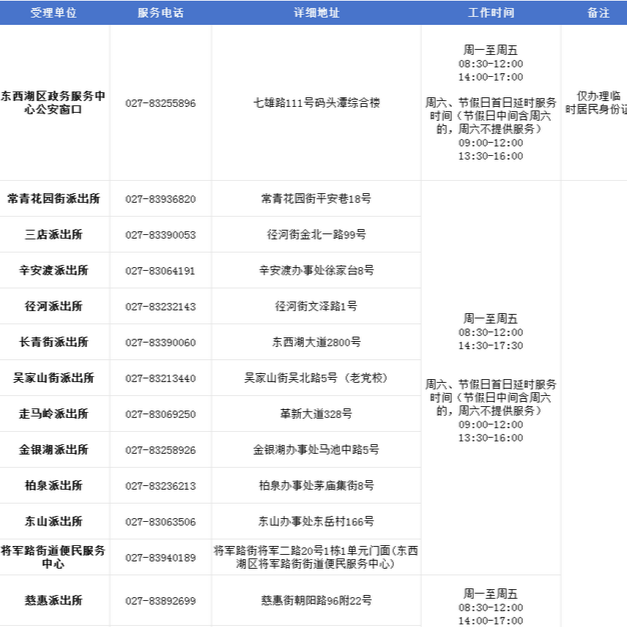The height and width of the screenshot is (627, 627).
Task: Click phone number 027-83390053
Action: point(160,235)
